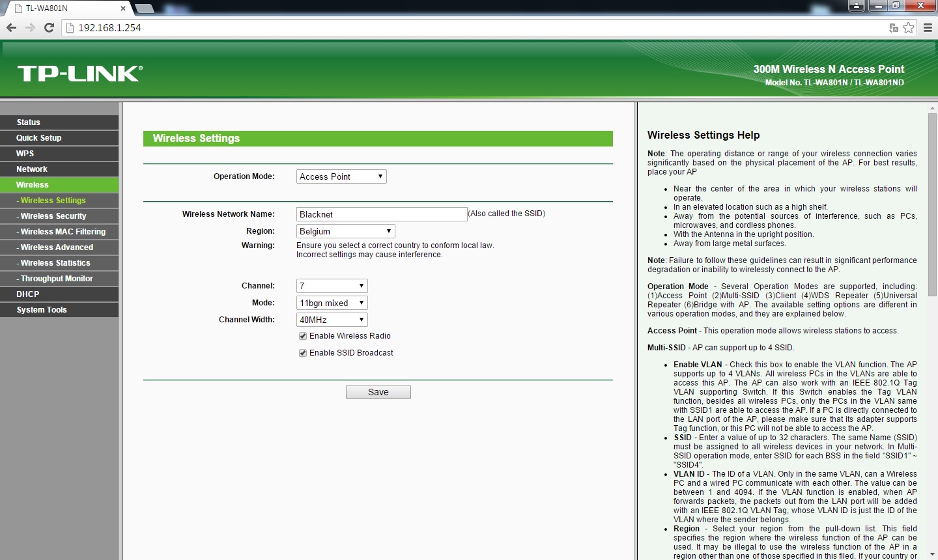The height and width of the screenshot is (560, 938).
Task: Open the Operation Mode dropdown
Action: point(341,176)
